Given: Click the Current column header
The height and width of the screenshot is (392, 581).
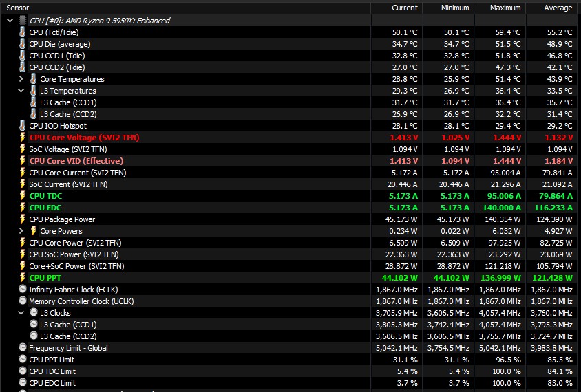Looking at the screenshot, I should coord(397,8).
